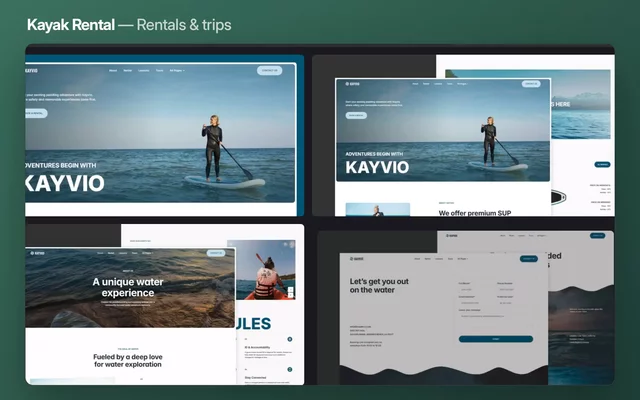Viewport: 640px width, 400px height.
Task: Click the Kayvio logo in the 'A unique water experience' preview
Action: click(38, 253)
